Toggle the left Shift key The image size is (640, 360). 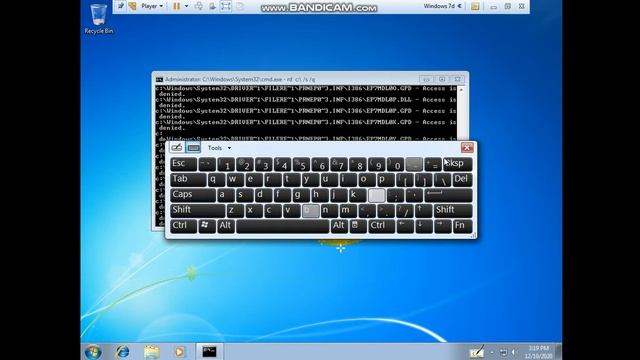coord(198,210)
